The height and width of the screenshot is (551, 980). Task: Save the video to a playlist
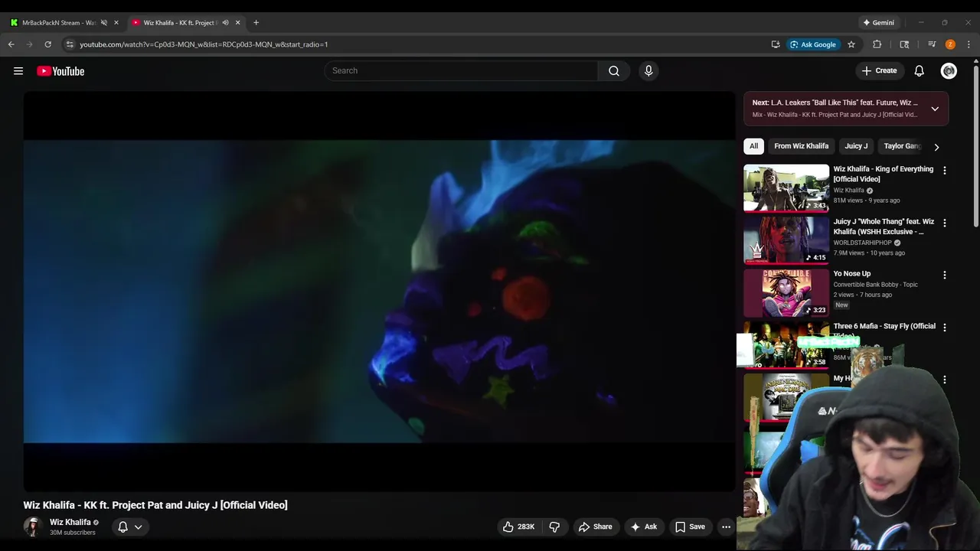[690, 527]
